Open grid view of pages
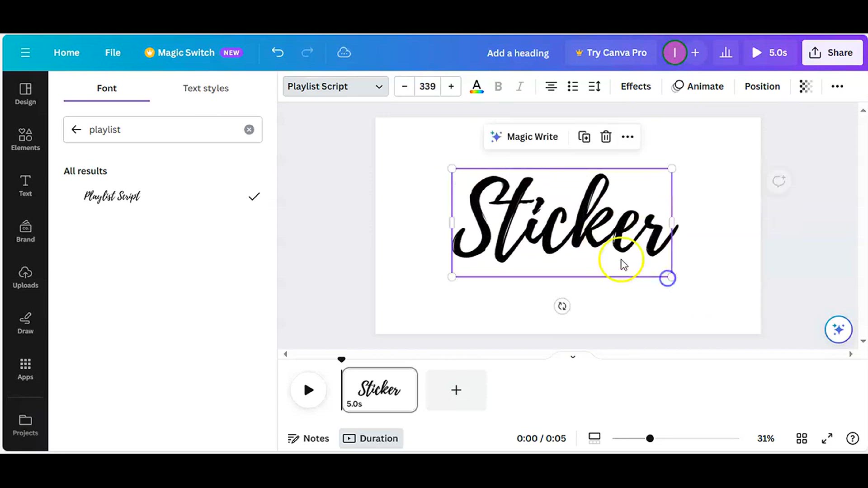The image size is (868, 488). pos(802,438)
